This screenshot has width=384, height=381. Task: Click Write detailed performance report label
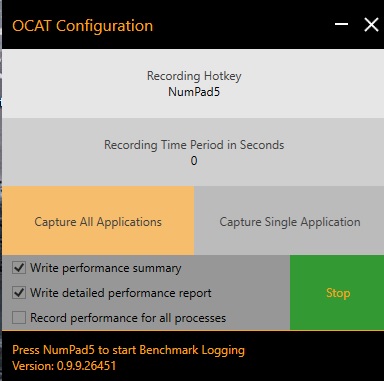(x=121, y=293)
